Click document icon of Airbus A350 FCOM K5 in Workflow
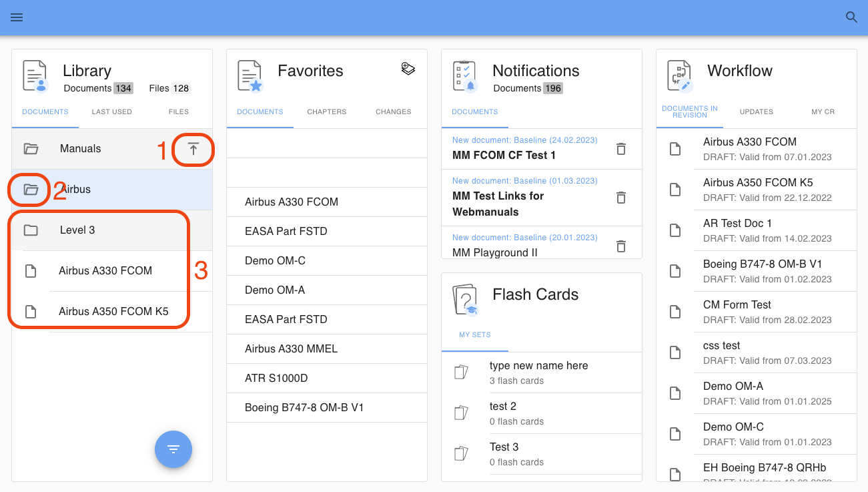 tap(675, 190)
